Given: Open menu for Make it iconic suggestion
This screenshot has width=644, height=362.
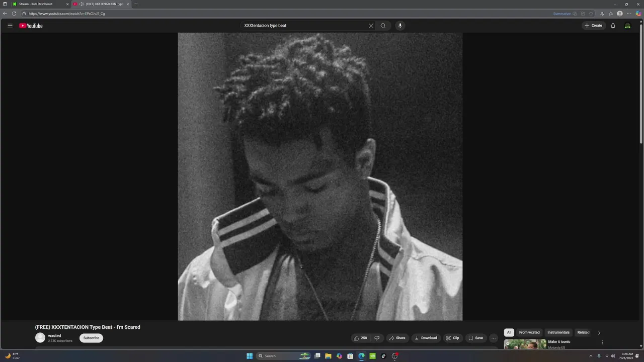Looking at the screenshot, I should (x=602, y=342).
